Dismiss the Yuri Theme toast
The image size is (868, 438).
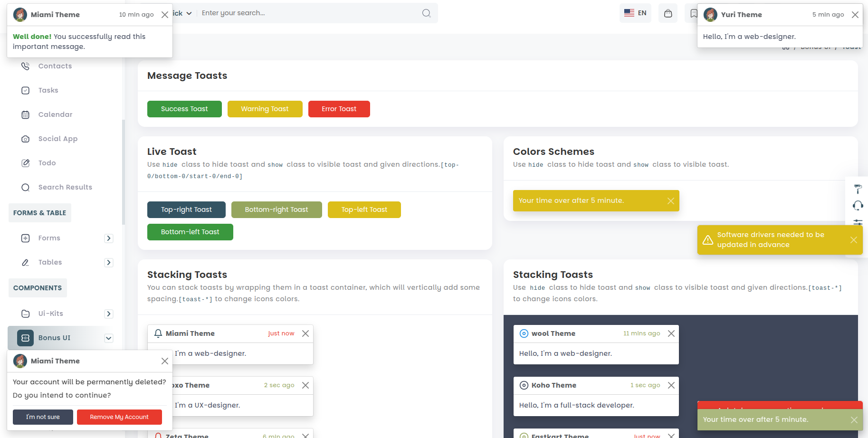(855, 15)
